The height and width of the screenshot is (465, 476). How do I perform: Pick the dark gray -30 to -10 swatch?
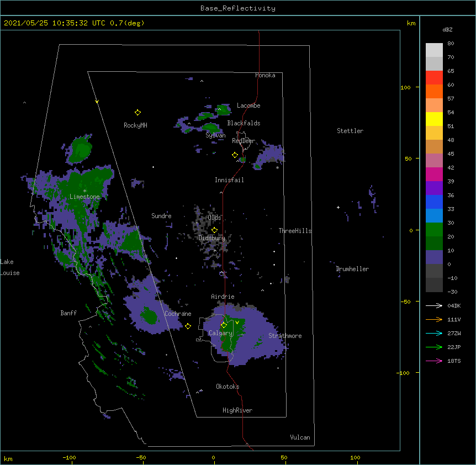[x=434, y=285]
